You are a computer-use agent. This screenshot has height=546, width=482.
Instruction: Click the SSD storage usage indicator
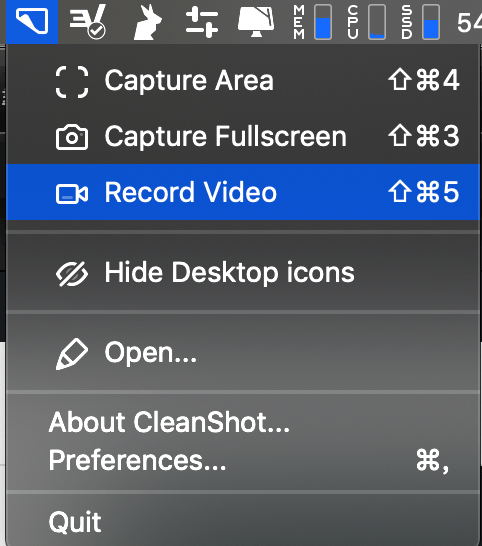pos(420,22)
